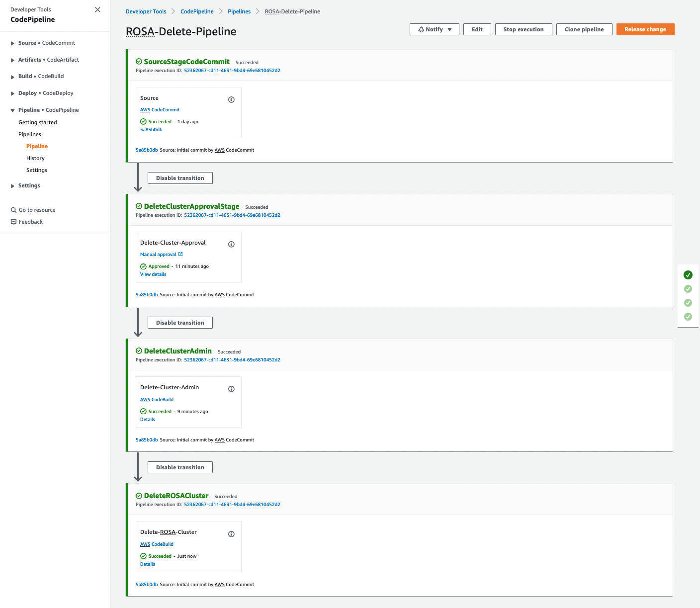The image size is (700, 608).
Task: Expand the Build CodeBuild section
Action: pyautogui.click(x=12, y=77)
